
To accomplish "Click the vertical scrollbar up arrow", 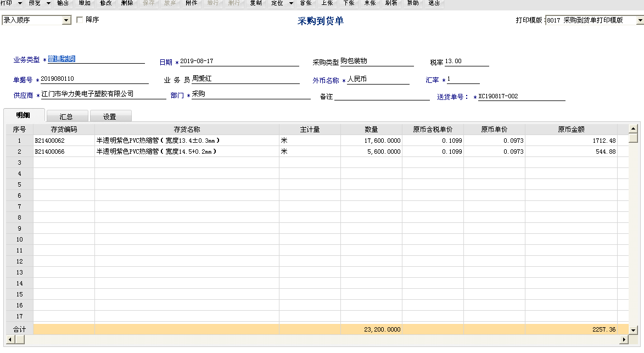I will coord(633,128).
